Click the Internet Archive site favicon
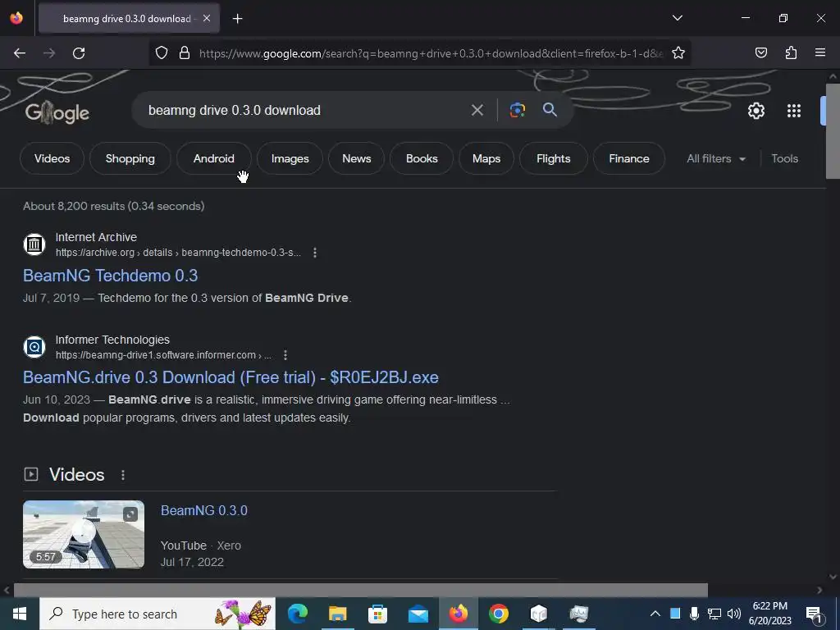Screen dimensions: 840x630 [x=34, y=244]
